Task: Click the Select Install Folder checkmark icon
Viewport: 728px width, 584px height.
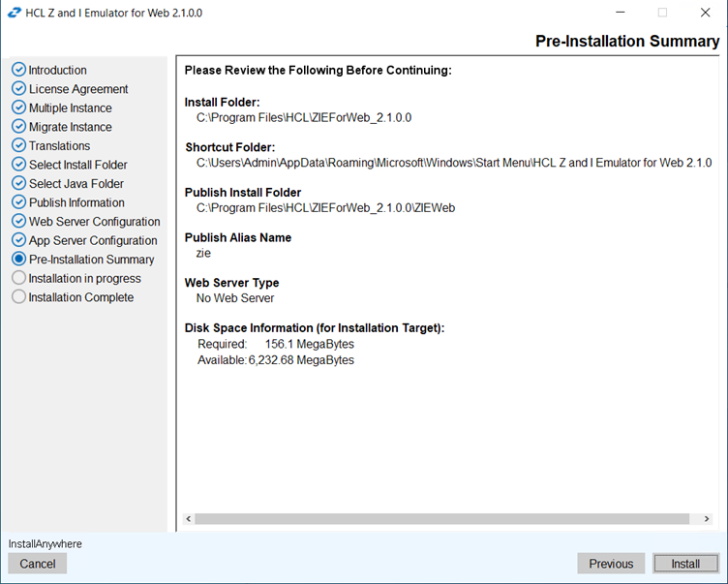Action: tap(18, 164)
